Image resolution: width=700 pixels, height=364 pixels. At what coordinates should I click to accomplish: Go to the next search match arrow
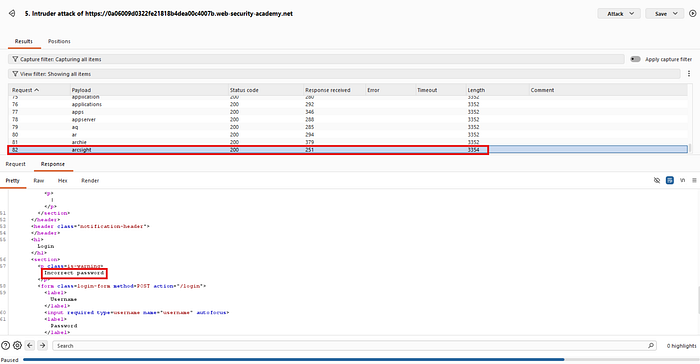coord(42,345)
